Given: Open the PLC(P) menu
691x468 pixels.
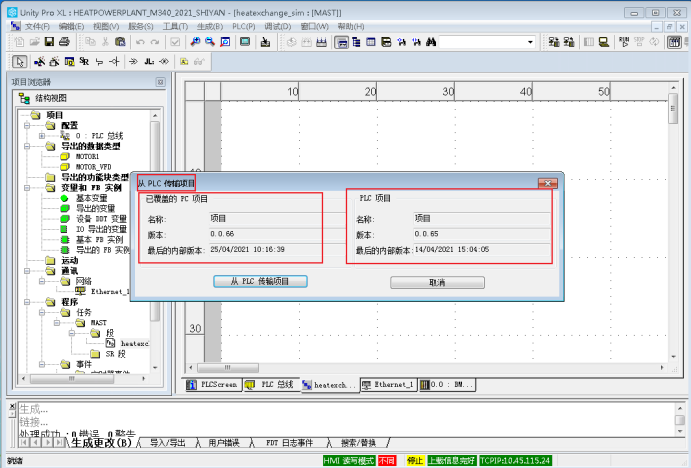Looking at the screenshot, I should [x=243, y=26].
